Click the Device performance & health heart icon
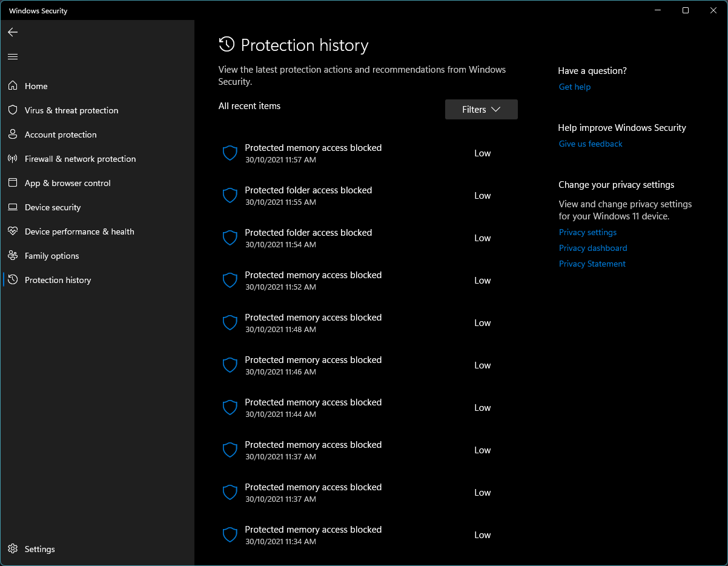The width and height of the screenshot is (728, 566). 13,231
